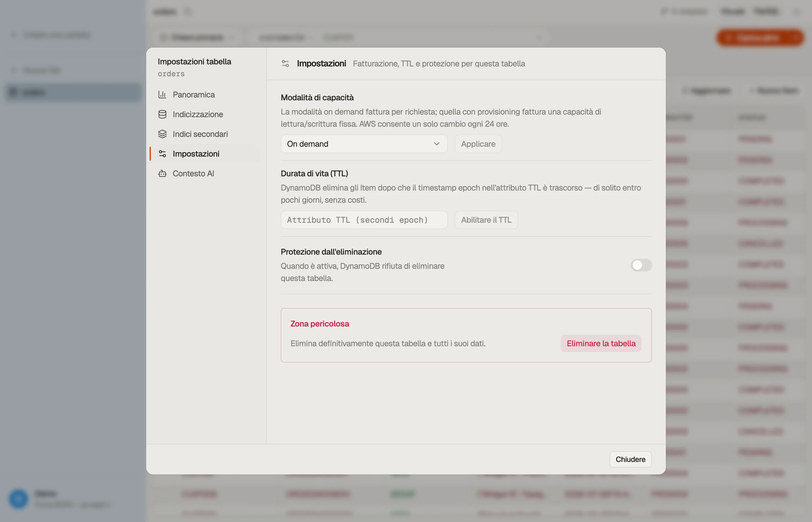Click the sliders icon beside Impostazioni header
Screen dimensions: 812x522
pyautogui.click(x=285, y=64)
